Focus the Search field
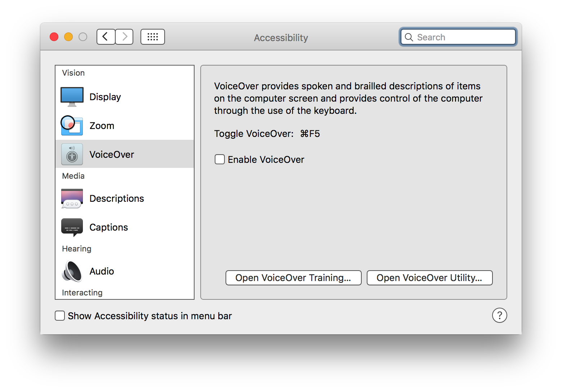562x392 pixels. click(x=458, y=37)
